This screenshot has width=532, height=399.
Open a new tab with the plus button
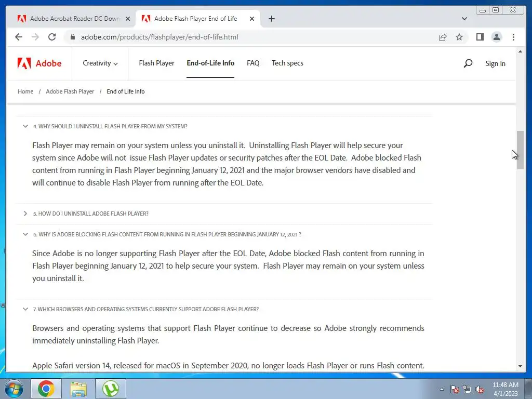point(271,19)
